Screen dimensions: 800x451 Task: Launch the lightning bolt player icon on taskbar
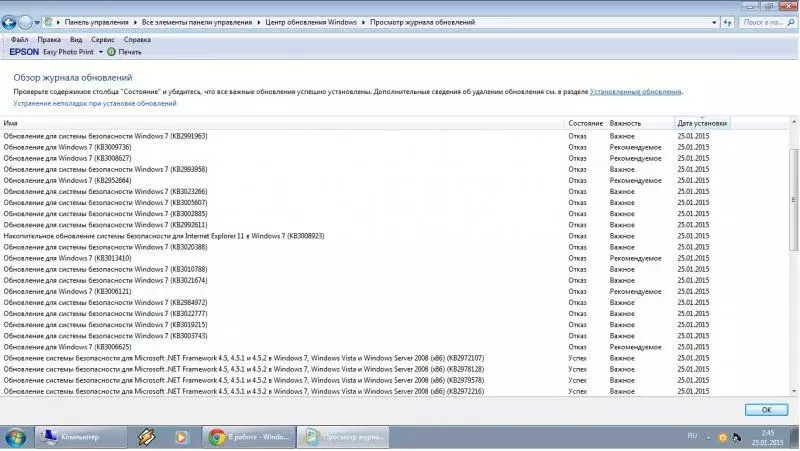(x=146, y=437)
